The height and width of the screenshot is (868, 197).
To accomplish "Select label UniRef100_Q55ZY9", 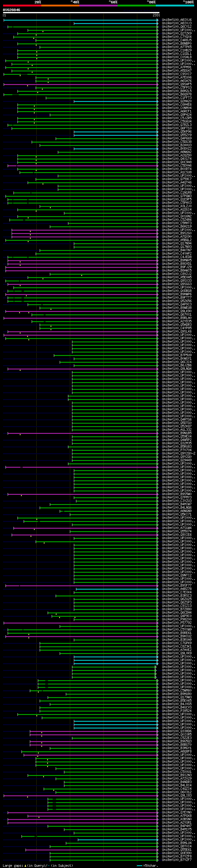I will 176,135.
